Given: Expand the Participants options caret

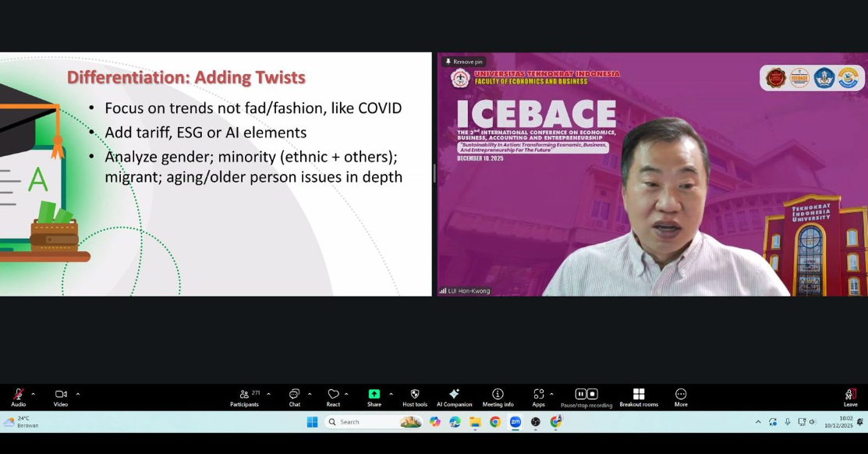Looking at the screenshot, I should coord(269,394).
